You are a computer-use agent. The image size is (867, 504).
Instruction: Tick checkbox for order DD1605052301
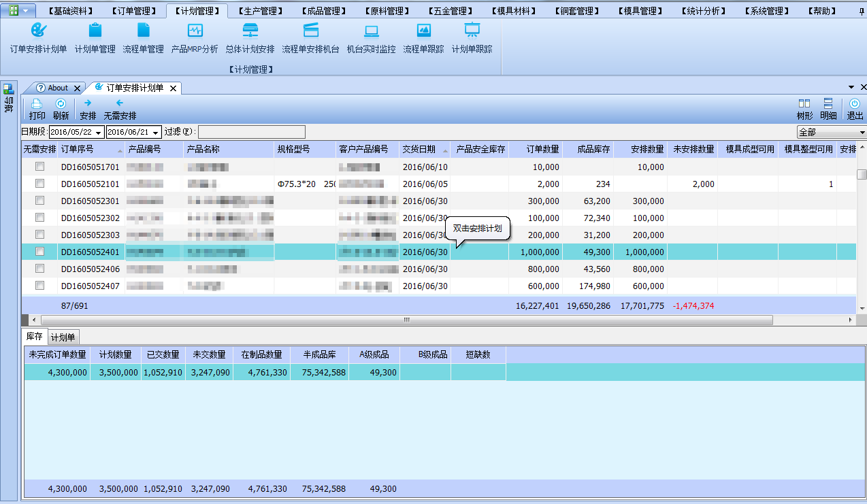(39, 201)
